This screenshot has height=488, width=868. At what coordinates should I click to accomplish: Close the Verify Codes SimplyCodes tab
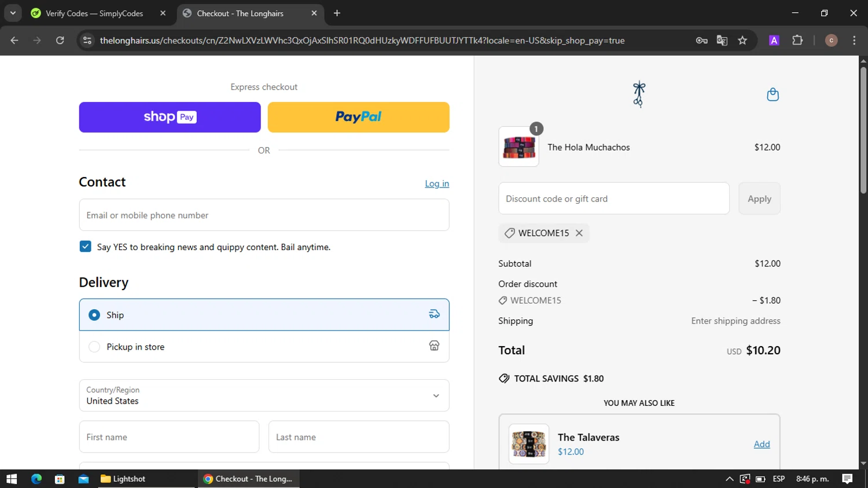[163, 13]
